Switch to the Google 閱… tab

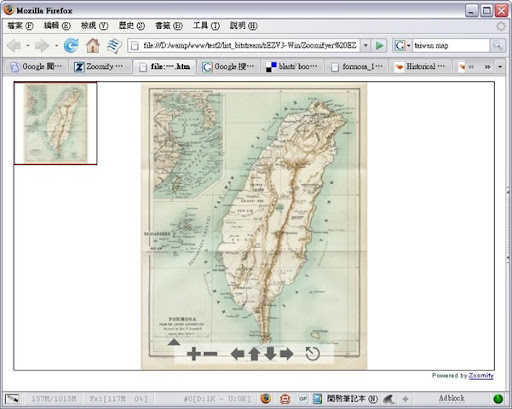tap(36, 67)
